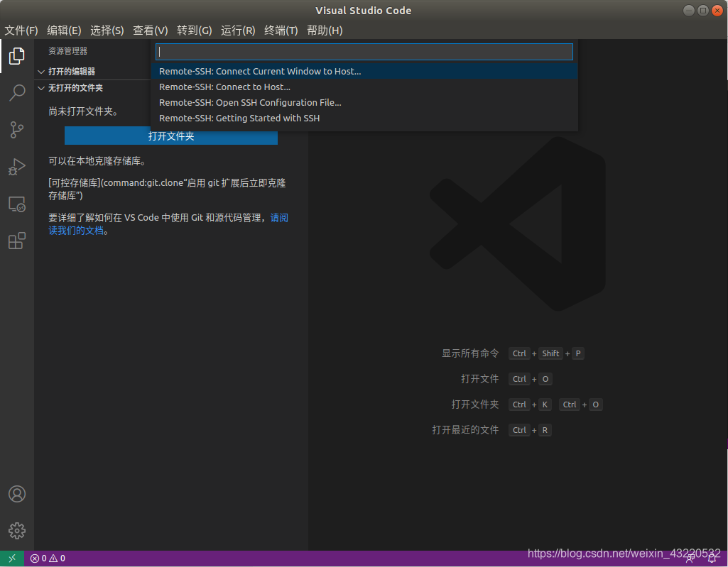Open the 选择(S) menu
Screen dimensions: 728x567
pos(107,31)
